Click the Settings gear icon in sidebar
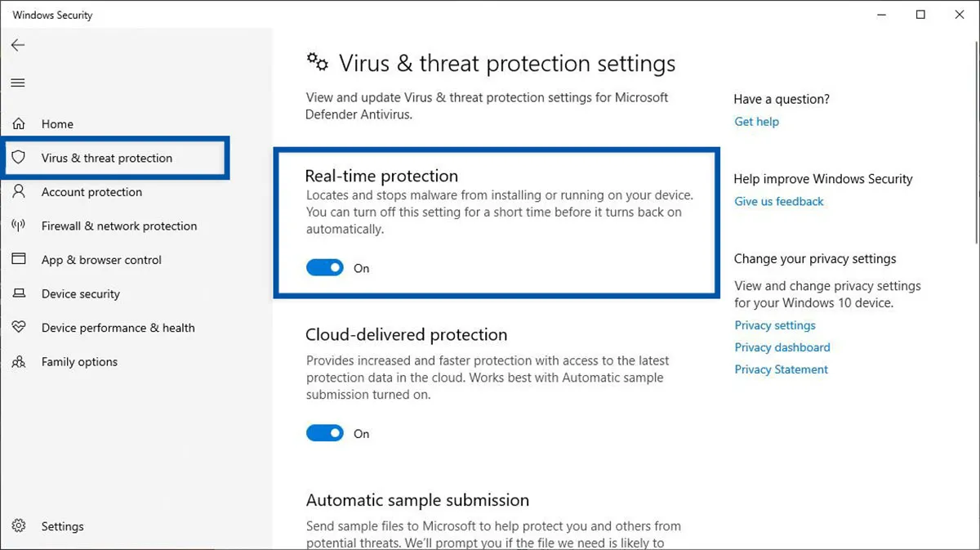 19,526
